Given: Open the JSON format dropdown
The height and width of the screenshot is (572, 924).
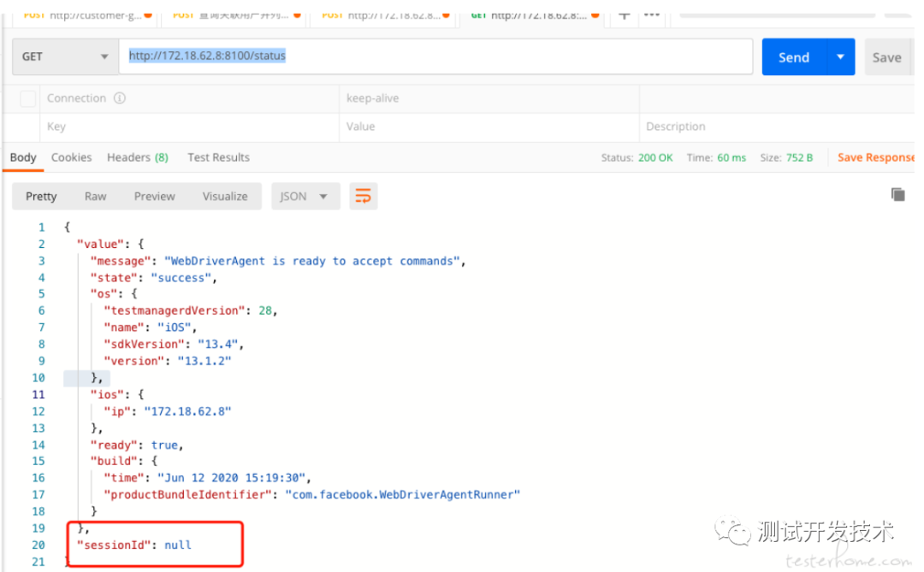Looking at the screenshot, I should [x=305, y=196].
